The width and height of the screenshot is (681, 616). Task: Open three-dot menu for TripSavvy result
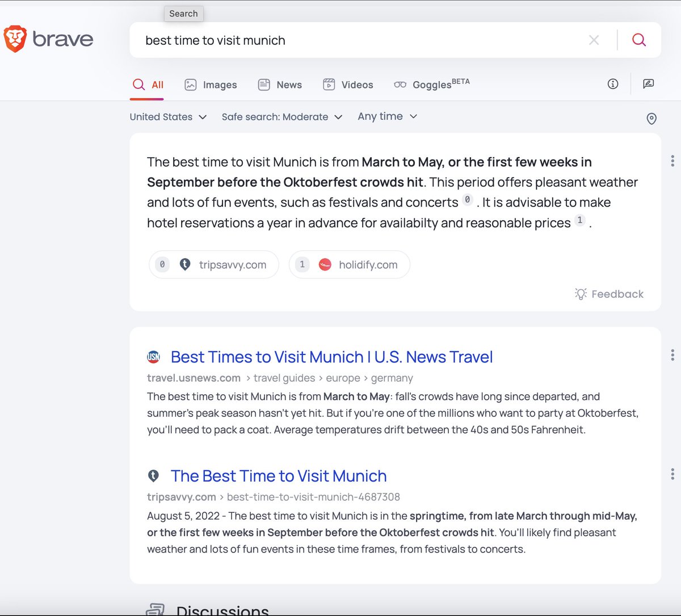672,474
